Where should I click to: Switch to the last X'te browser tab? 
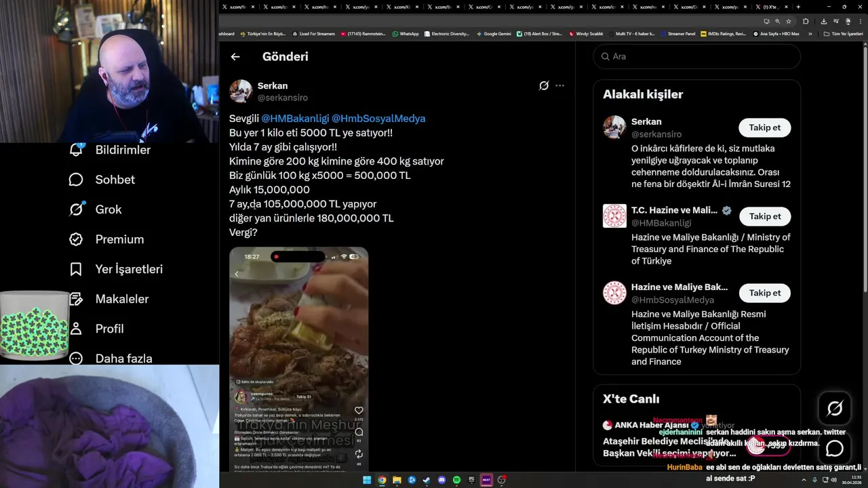pyautogui.click(x=771, y=7)
